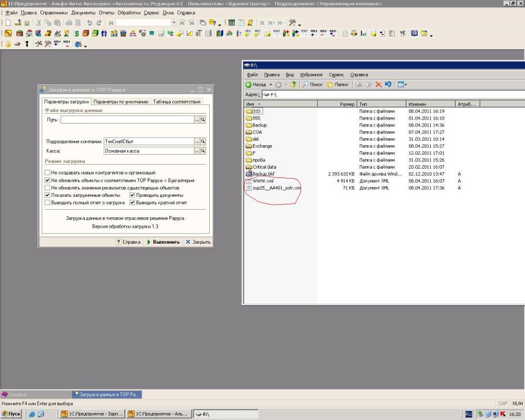Uncheck 'Выводить краткий отчет'
This screenshot has height=420, width=525.
pyautogui.click(x=132, y=203)
